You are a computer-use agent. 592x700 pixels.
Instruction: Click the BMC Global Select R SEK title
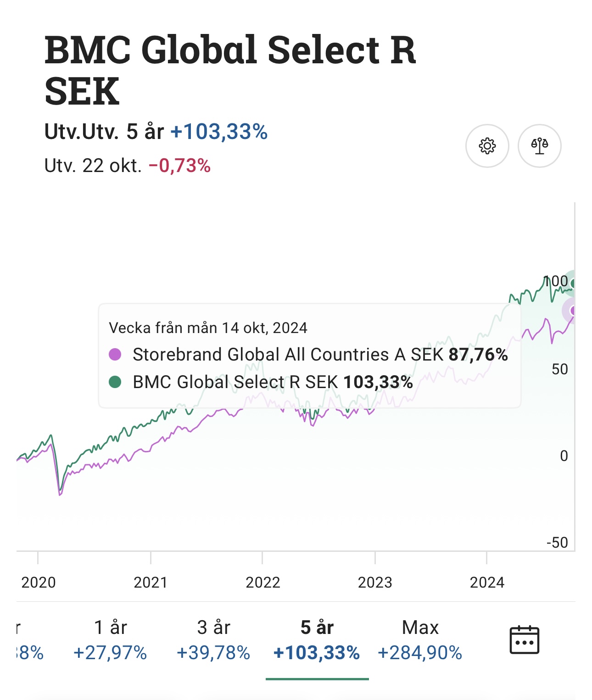click(229, 70)
